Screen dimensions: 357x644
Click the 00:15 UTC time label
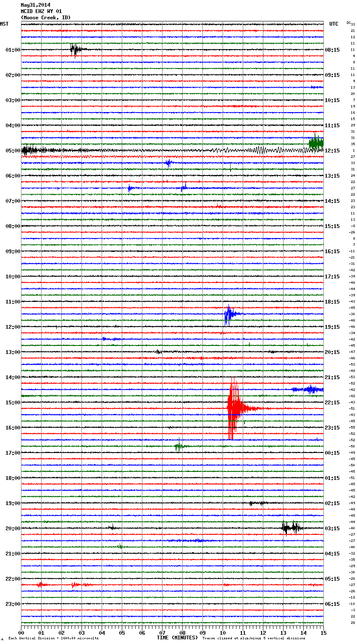(x=332, y=453)
